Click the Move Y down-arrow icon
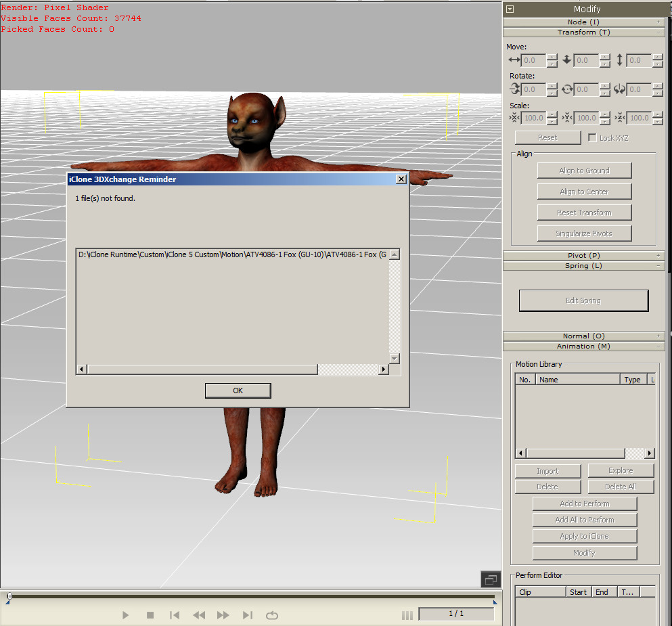Viewport: 672px width, 626px height. click(567, 60)
